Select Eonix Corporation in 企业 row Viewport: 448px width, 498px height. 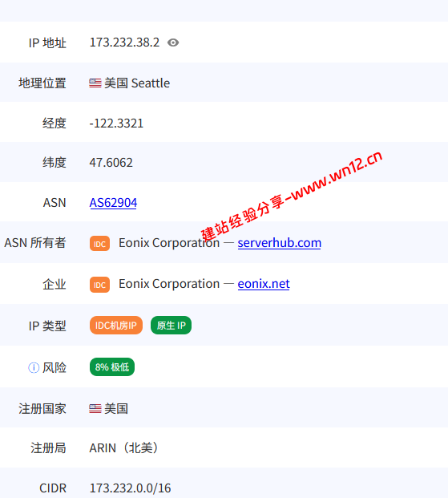169,284
